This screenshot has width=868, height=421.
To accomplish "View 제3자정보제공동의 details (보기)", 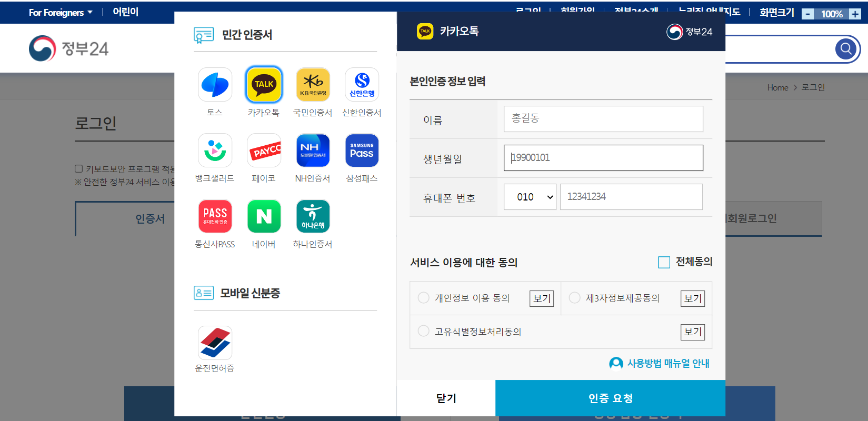I will [693, 298].
